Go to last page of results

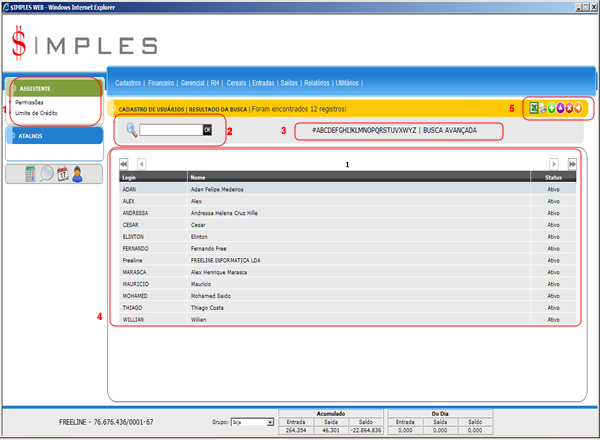click(x=572, y=163)
